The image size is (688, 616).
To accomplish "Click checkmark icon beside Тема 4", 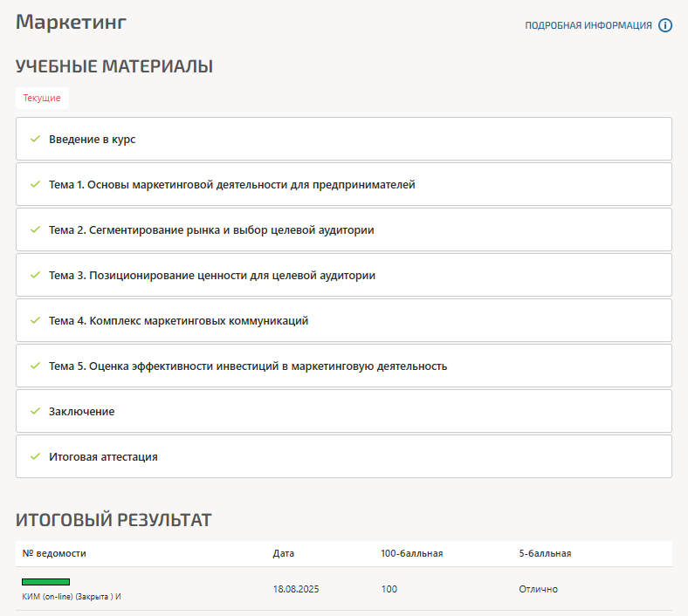I will click(x=35, y=320).
